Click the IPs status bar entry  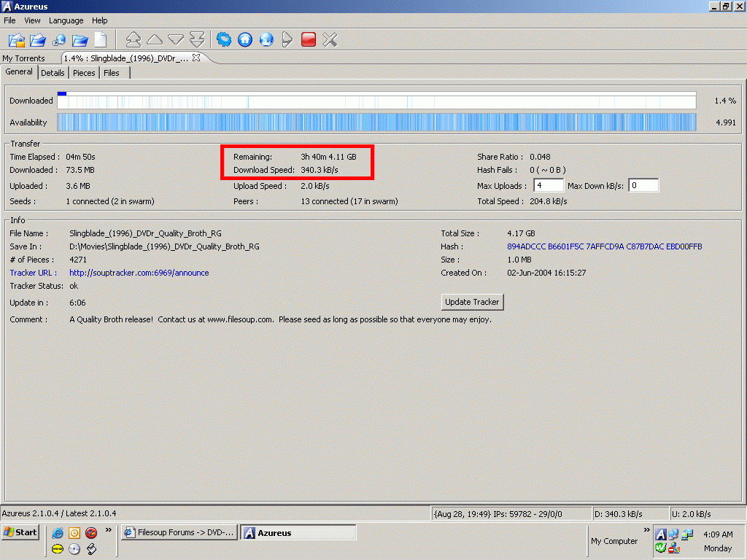511,514
